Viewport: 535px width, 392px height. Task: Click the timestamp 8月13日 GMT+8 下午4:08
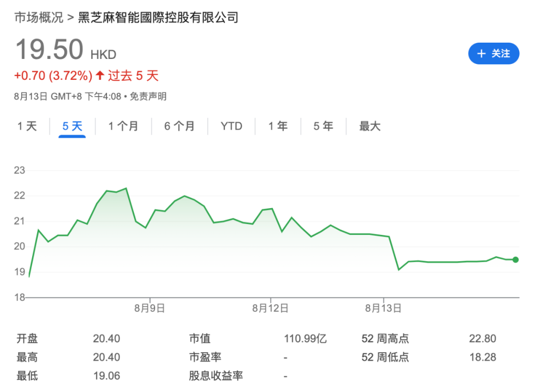click(x=67, y=97)
